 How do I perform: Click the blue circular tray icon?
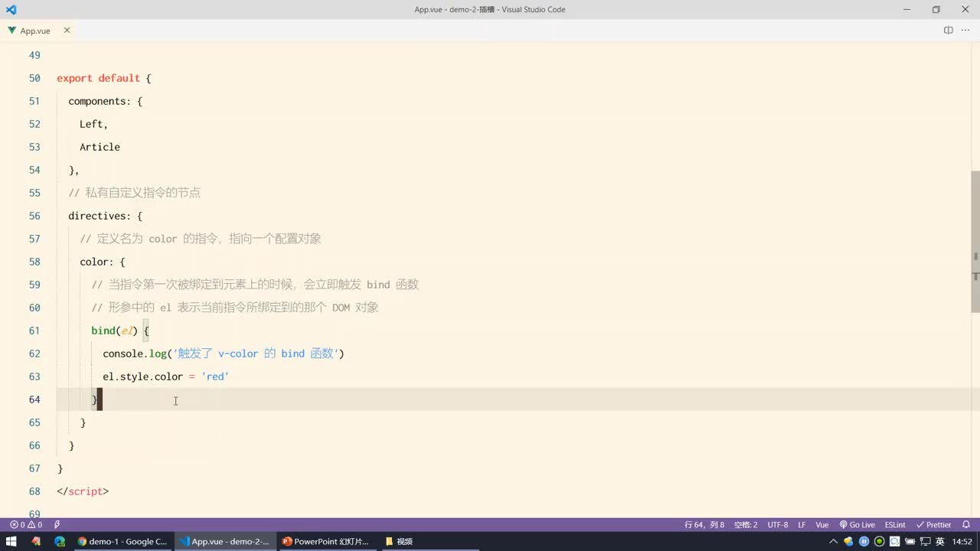[864, 541]
